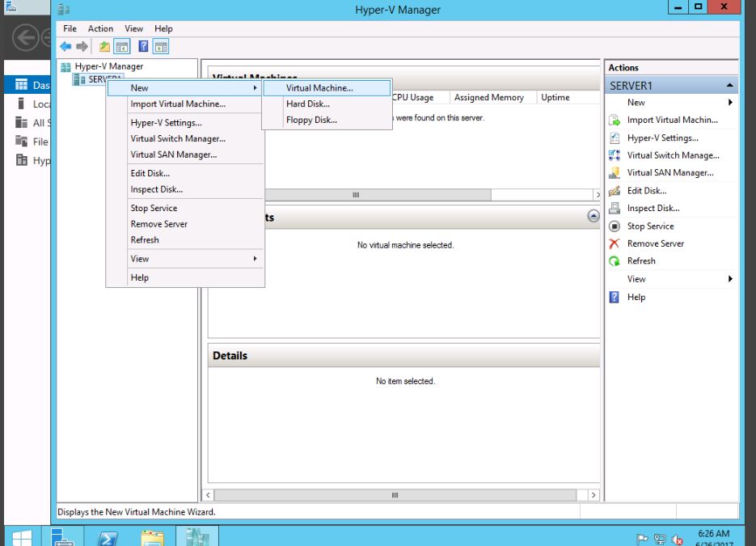Open the View menu in the menu bar

coord(133,28)
